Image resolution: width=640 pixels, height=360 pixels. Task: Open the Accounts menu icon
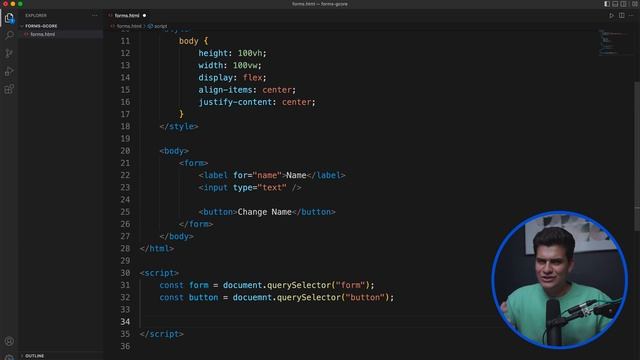[9, 341]
